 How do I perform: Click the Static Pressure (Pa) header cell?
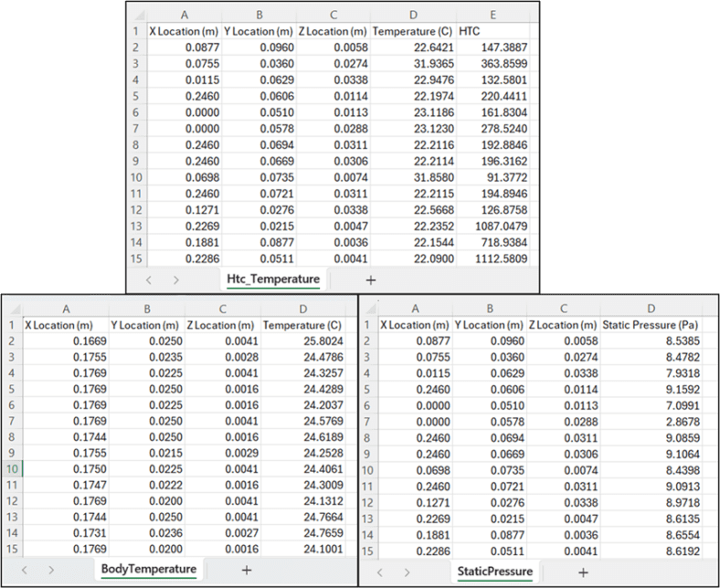651,325
